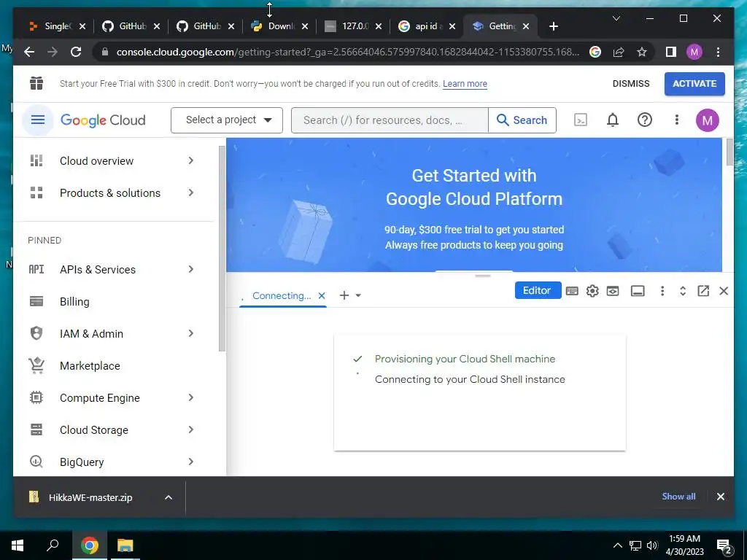Click the share page icon in address bar
Image resolution: width=747 pixels, height=560 pixels.
(619, 52)
